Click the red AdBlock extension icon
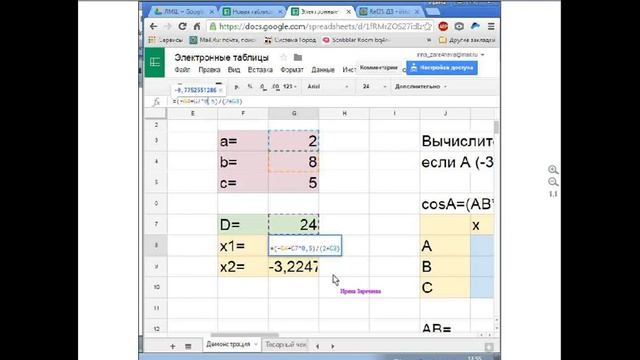This screenshot has width=640, height=360. click(443, 27)
